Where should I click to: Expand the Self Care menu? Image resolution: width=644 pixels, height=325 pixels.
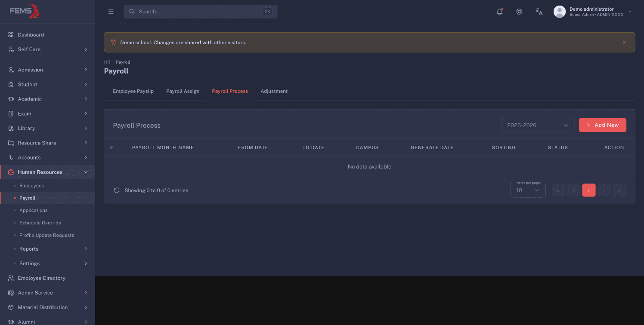click(x=47, y=49)
